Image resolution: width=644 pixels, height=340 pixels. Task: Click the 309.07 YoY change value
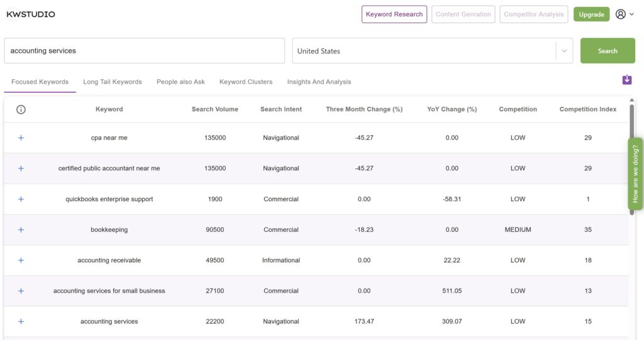pyautogui.click(x=452, y=322)
